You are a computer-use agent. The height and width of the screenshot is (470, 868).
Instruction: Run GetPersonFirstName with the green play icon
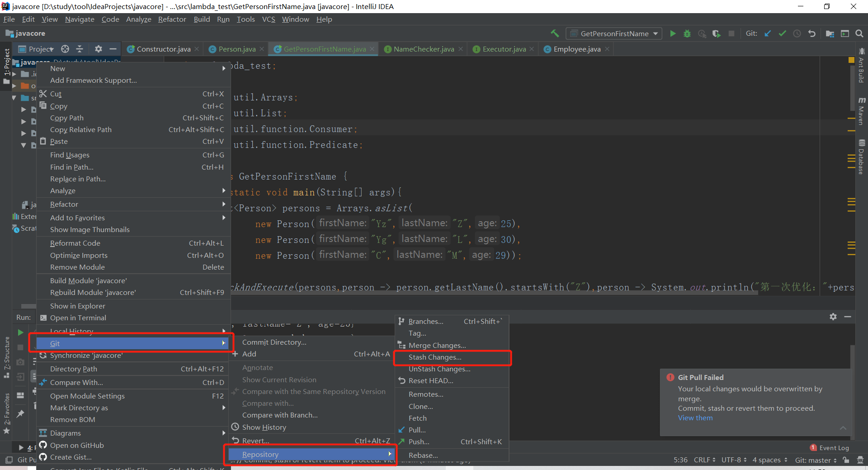point(673,33)
